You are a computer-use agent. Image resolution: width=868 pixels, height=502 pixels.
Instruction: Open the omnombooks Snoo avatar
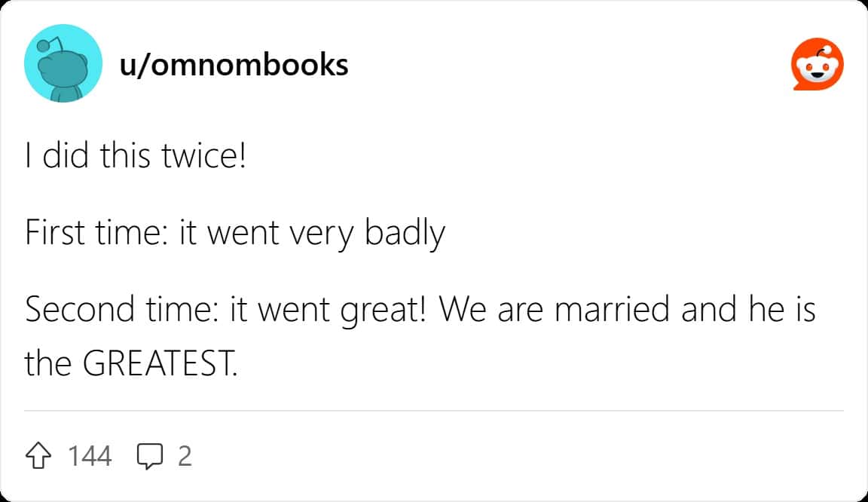63,63
